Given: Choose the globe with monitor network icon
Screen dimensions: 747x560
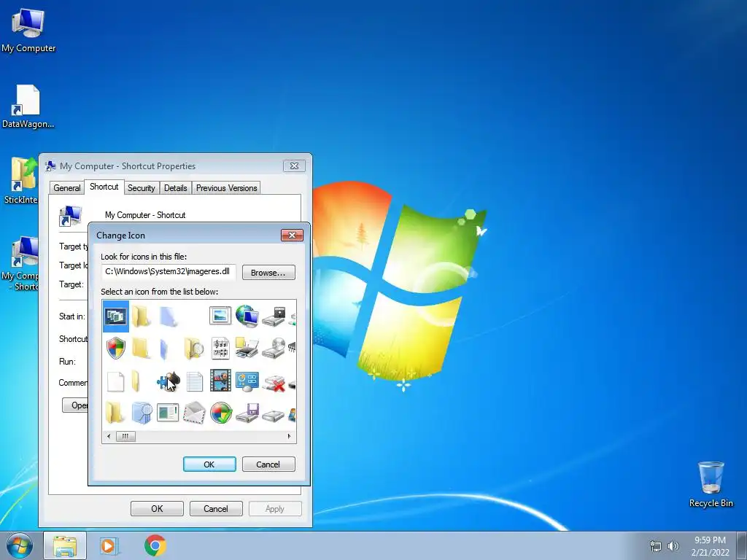Looking at the screenshot, I should (x=247, y=316).
